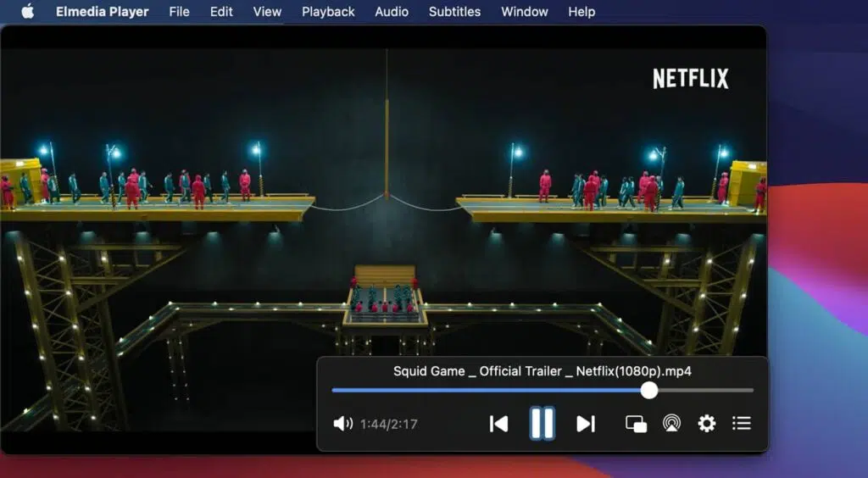The height and width of the screenshot is (478, 868).
Task: Show the playlist panel
Action: point(742,424)
